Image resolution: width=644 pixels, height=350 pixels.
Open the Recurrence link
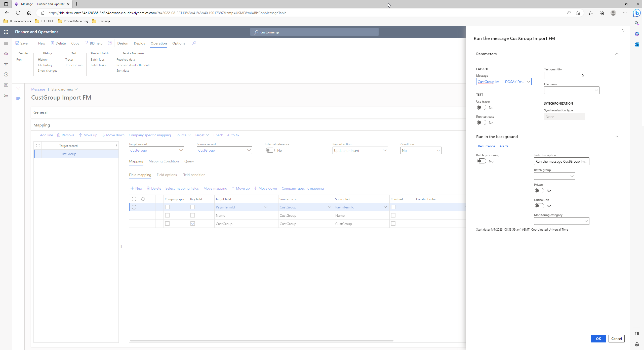tap(486, 146)
